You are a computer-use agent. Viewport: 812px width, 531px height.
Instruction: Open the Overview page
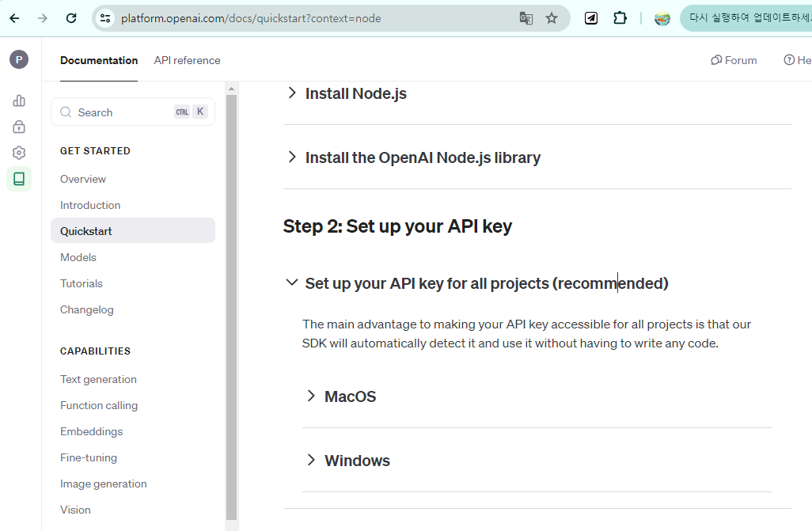83,180
